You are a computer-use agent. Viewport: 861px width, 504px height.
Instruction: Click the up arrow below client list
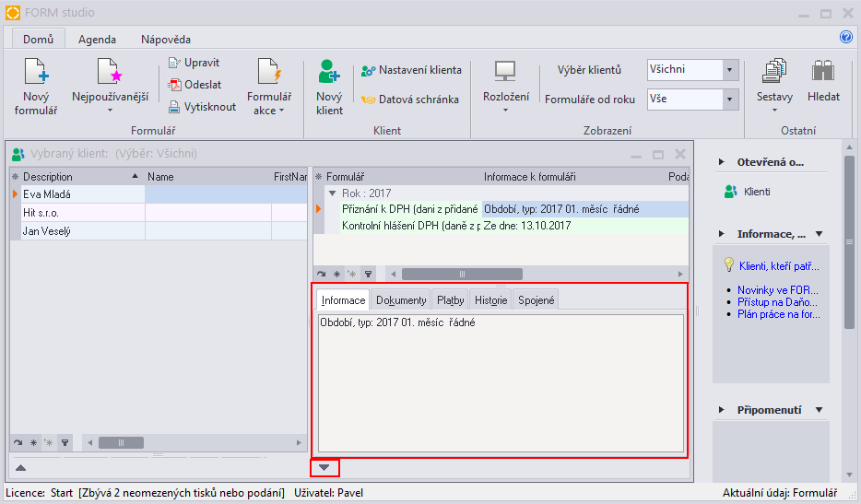pos(21,468)
